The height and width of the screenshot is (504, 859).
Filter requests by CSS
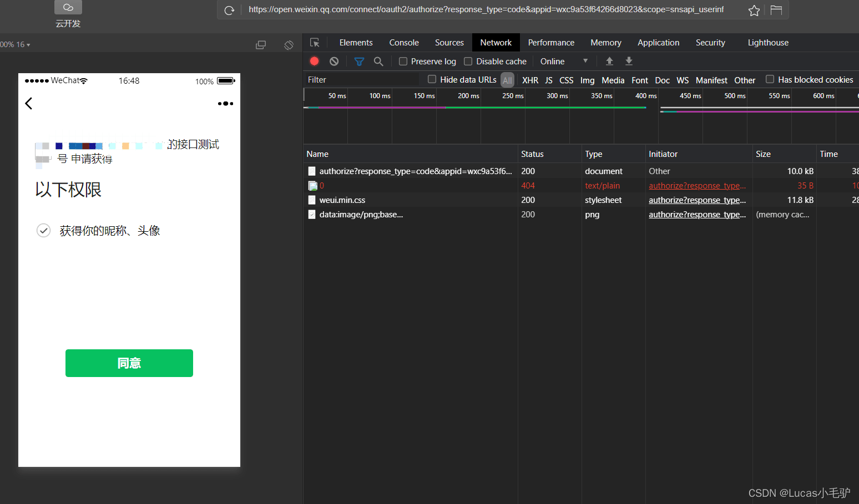[566, 80]
